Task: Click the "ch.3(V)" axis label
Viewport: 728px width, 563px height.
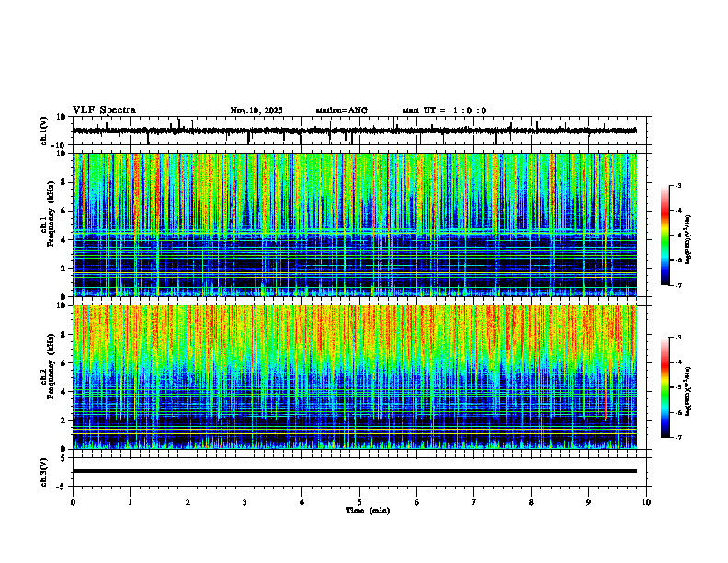Action: tap(44, 472)
